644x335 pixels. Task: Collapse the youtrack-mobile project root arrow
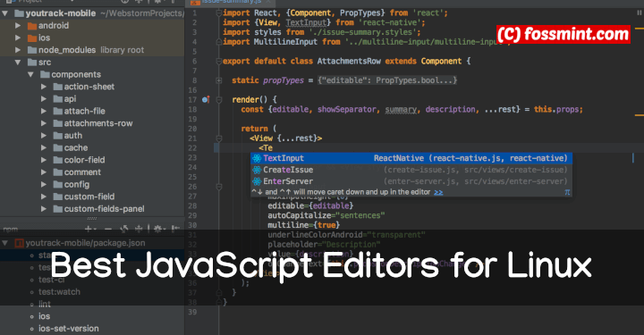[x=5, y=13]
